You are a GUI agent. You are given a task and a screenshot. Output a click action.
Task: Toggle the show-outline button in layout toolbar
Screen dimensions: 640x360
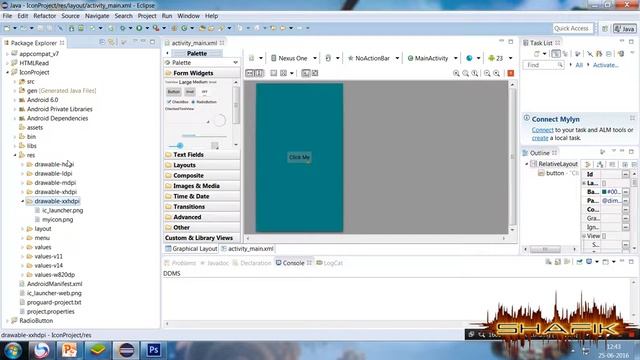(306, 73)
